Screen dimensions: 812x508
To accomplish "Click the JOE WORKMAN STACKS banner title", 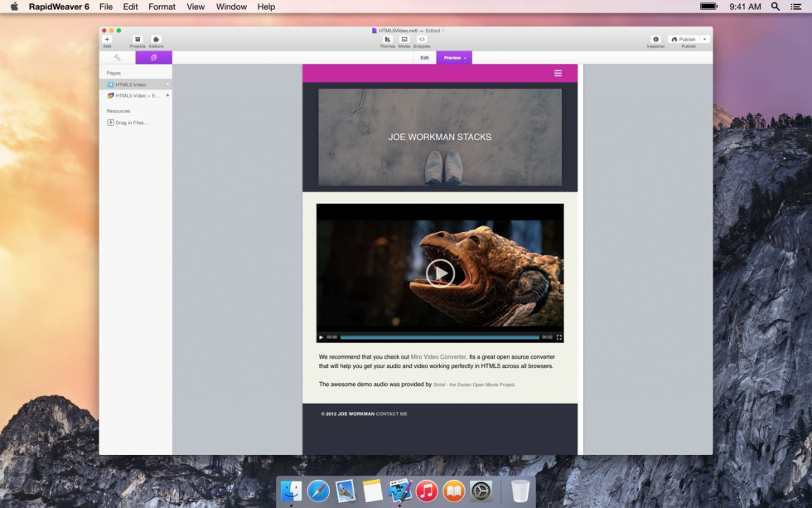I will (440, 138).
